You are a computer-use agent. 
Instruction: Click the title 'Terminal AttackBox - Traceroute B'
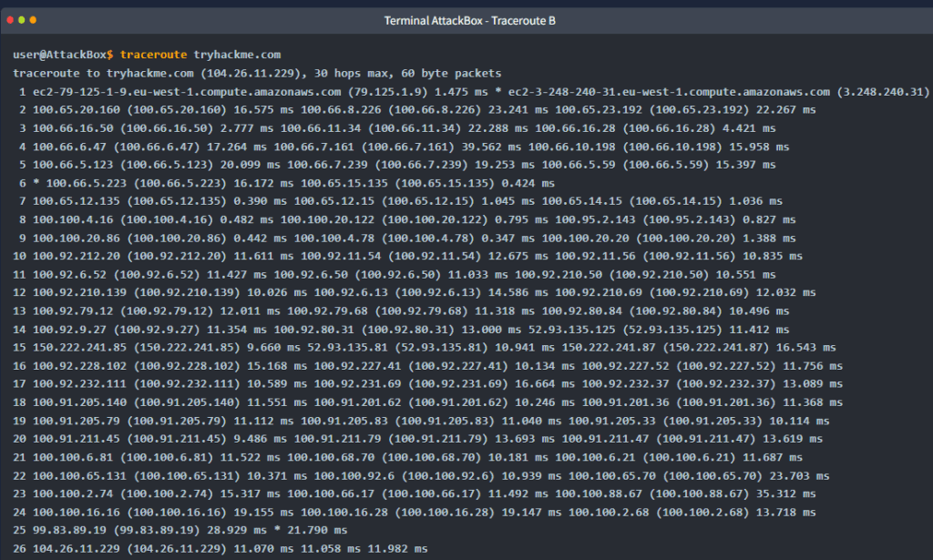click(469, 21)
